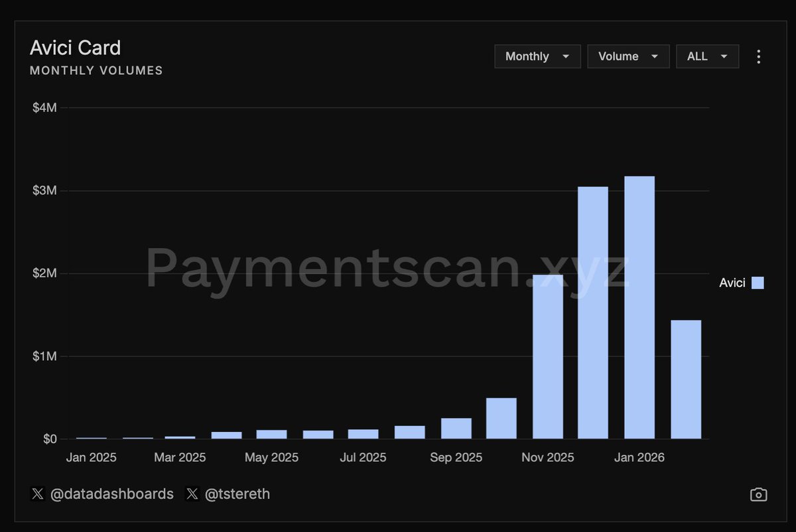The image size is (796, 532).
Task: Select the bar above Jul 2025
Action: point(364,434)
